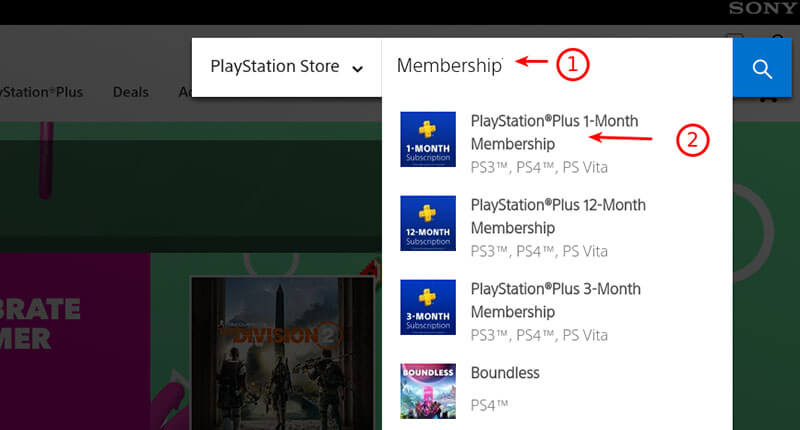Click the 12-Month subscription thumbnail
This screenshot has height=430, width=800.
[428, 223]
